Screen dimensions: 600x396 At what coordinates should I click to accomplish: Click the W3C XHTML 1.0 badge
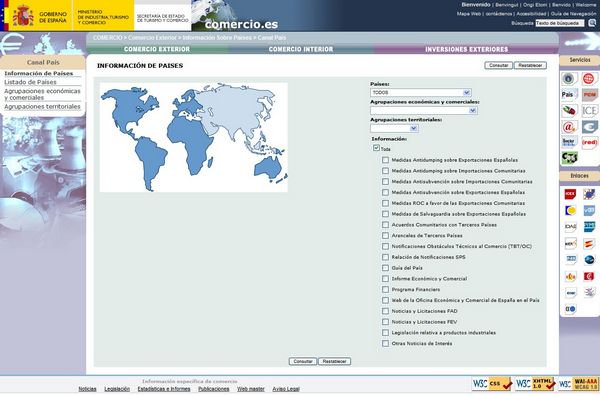(535, 383)
